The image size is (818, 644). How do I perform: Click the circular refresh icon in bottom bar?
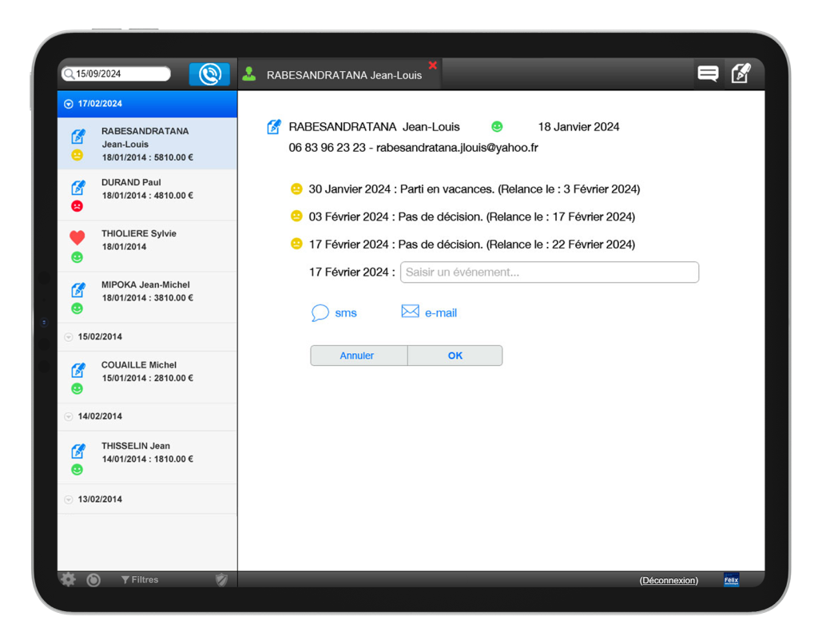[x=94, y=580]
